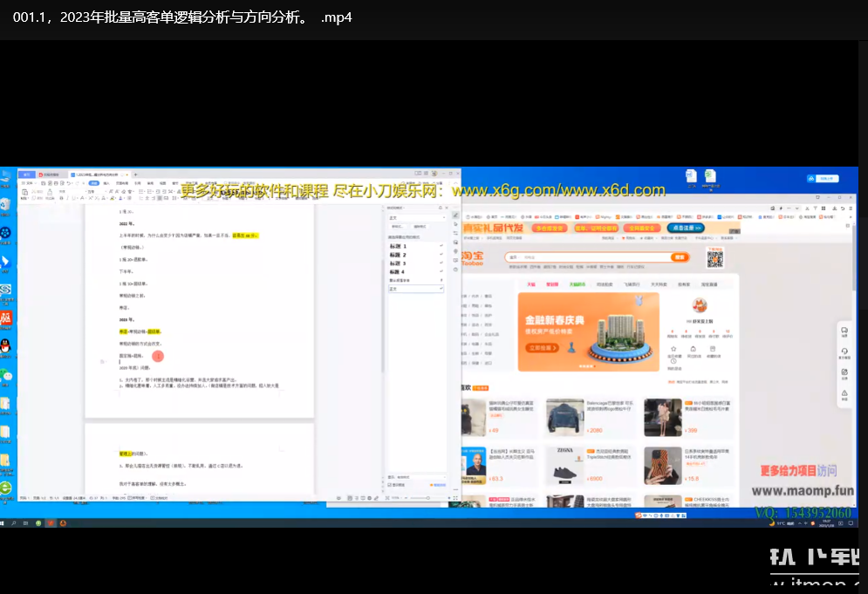Click the Taobao QR code image
This screenshot has width=868, height=594.
coord(714,257)
